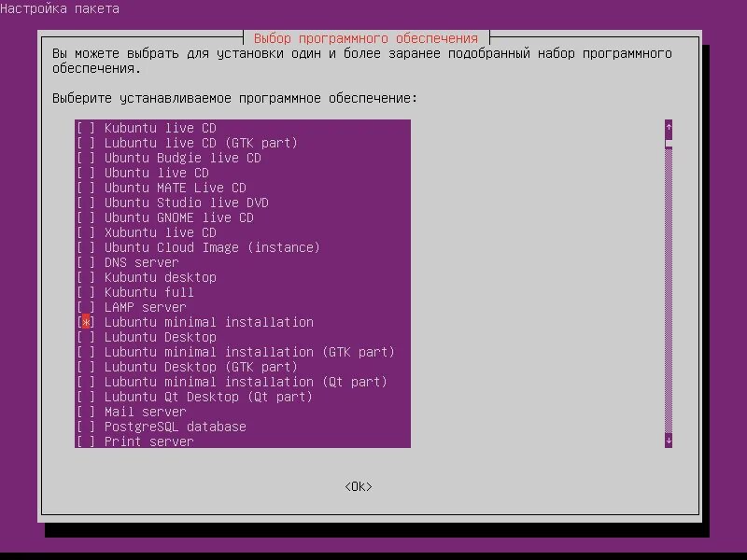Click the scrollbar thumb near the top

669,144
